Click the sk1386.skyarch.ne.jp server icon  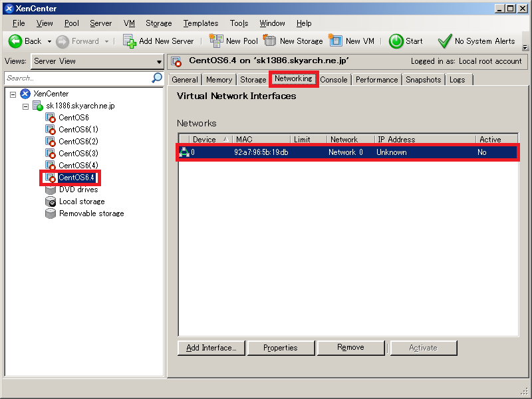[x=38, y=106]
